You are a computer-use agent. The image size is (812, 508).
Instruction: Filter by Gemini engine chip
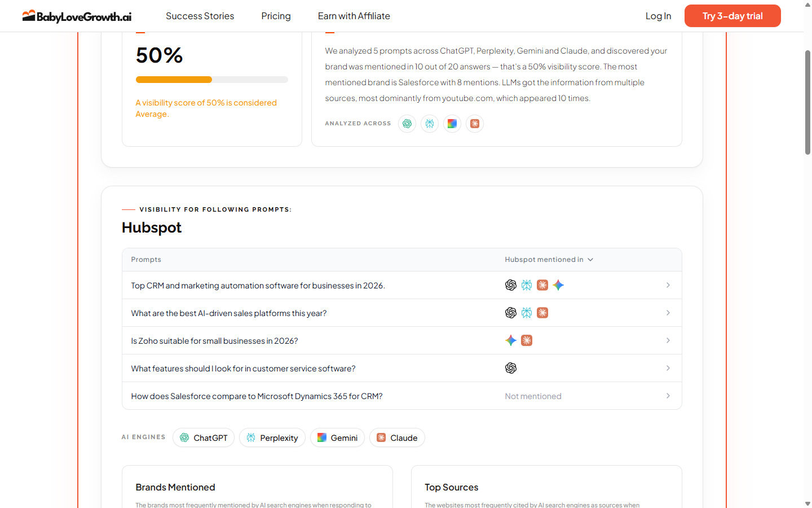pos(337,437)
